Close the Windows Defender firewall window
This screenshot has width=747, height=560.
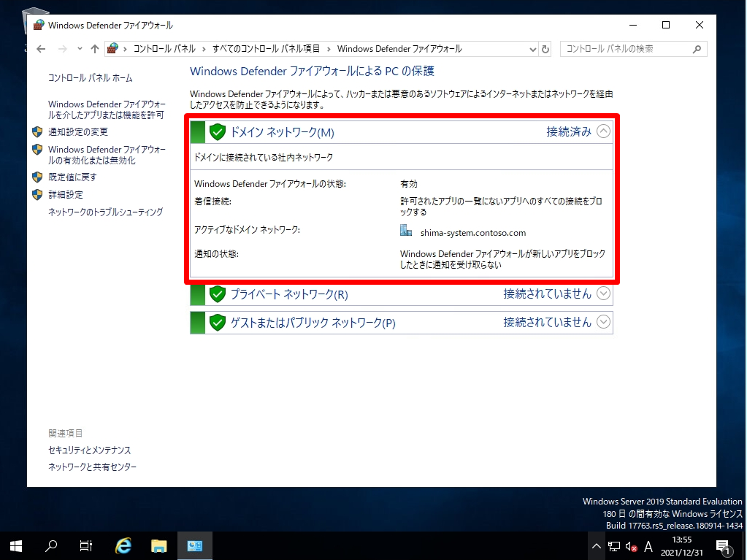click(700, 26)
